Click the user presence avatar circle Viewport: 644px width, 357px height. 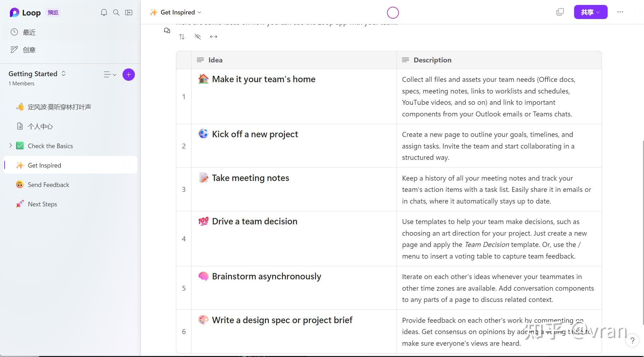[x=393, y=13]
